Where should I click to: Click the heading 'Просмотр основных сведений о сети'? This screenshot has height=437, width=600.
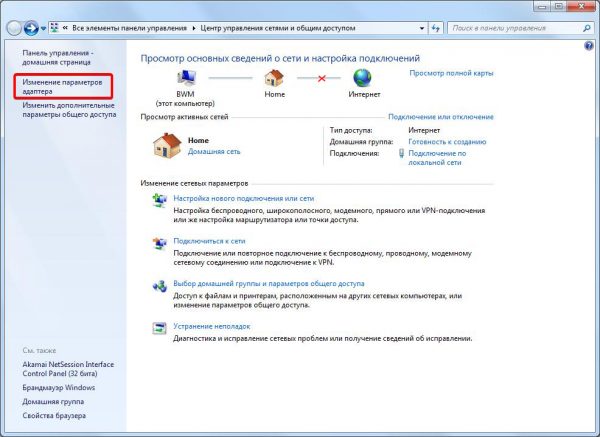[280, 59]
